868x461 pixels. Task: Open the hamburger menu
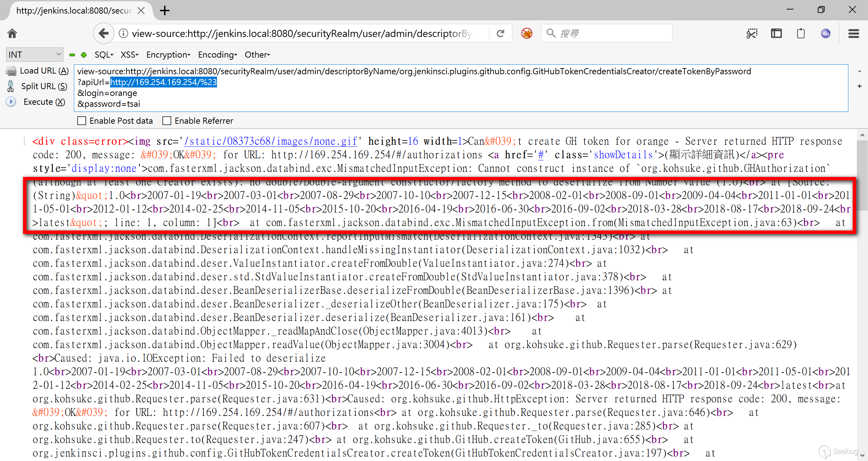[x=853, y=34]
